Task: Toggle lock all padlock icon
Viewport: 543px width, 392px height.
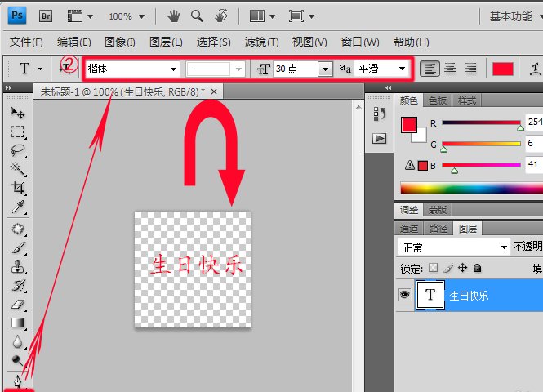Action: pyautogui.click(x=477, y=268)
